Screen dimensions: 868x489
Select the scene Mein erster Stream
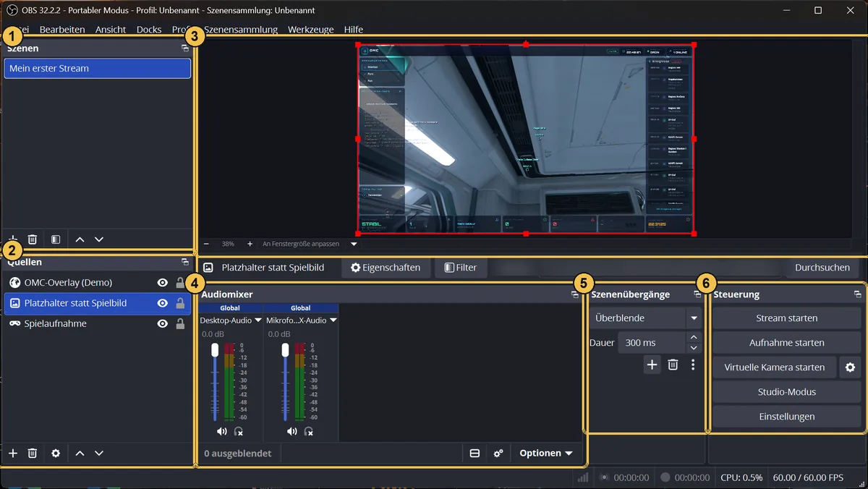point(98,69)
